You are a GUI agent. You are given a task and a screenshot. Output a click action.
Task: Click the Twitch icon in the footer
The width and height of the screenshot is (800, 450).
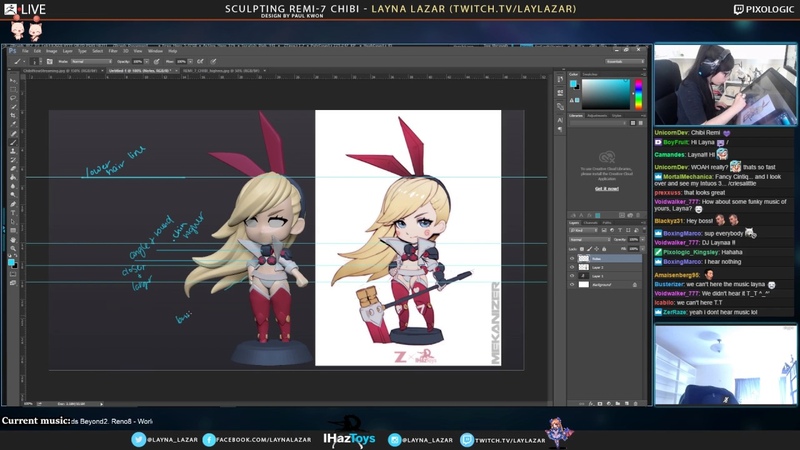[x=466, y=439]
